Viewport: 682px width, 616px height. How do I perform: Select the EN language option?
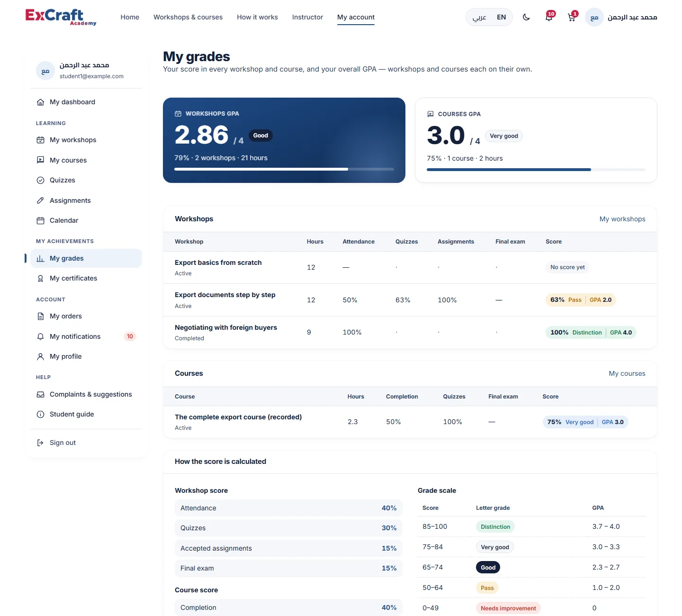click(x=502, y=18)
